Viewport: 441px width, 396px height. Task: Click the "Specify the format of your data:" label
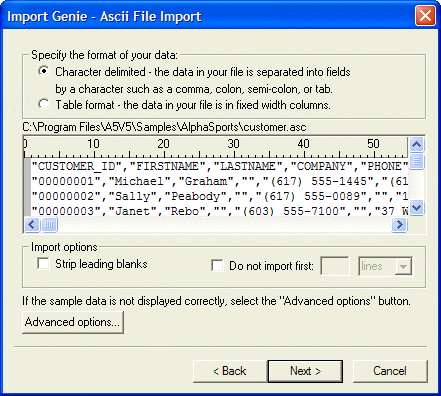104,55
